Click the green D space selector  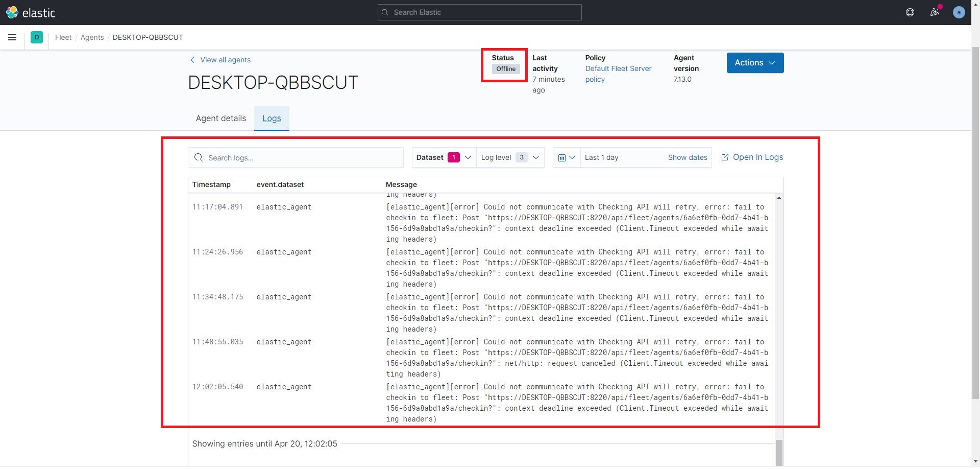point(37,37)
